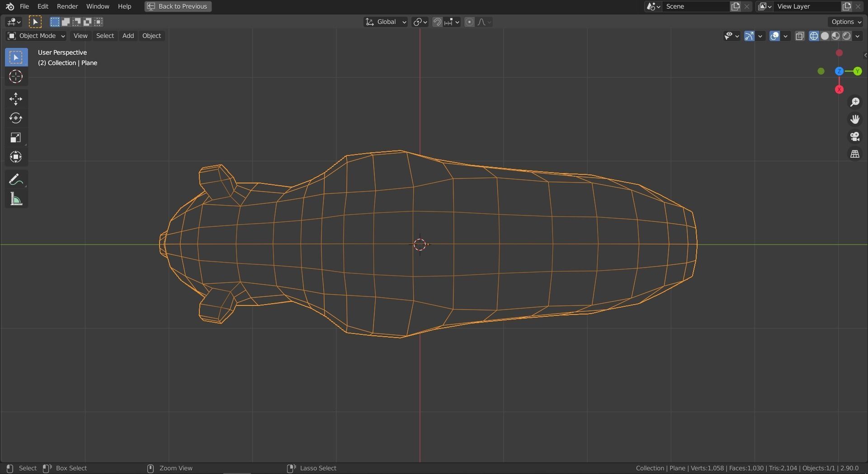Screen dimensions: 868x474
Task: Open the viewport Add menu
Action: [x=128, y=36]
